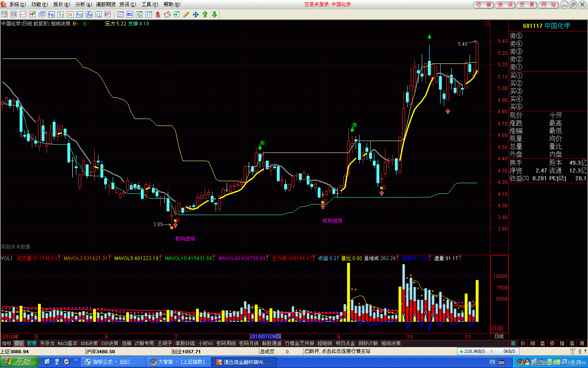The width and height of the screenshot is (588, 368).
Task: Switch to 指标公式 taskbar window
Action: (x=113, y=362)
